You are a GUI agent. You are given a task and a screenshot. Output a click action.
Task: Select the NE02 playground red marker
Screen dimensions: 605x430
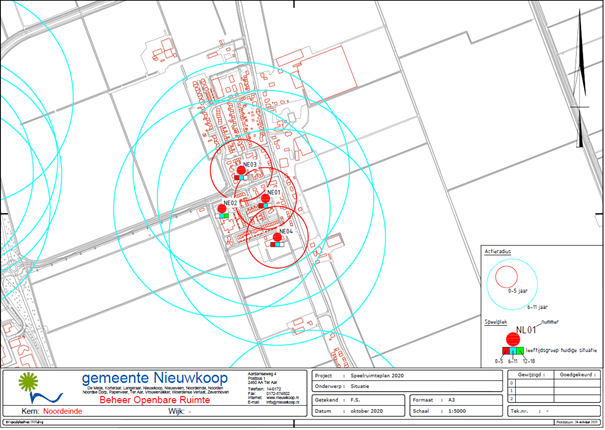pos(221,208)
